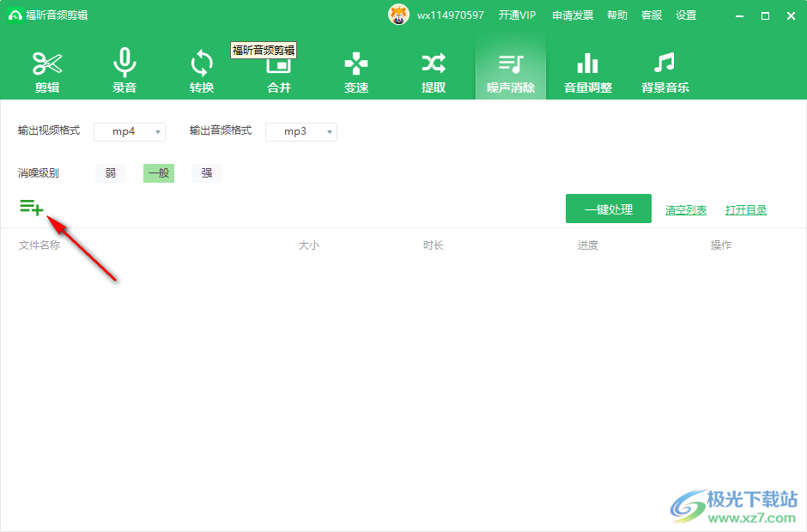Select the 音量调整 volume tool
Image resolution: width=807 pixels, height=532 pixels.
[x=588, y=71]
